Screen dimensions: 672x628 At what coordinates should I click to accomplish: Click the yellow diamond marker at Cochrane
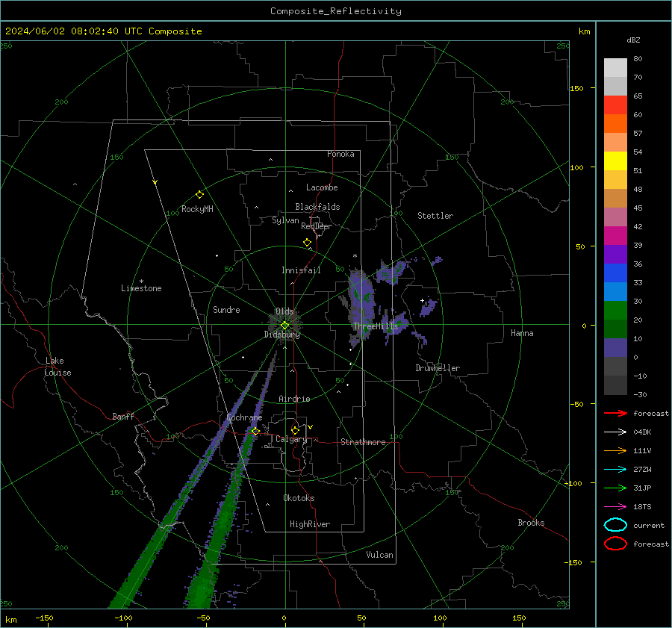255,431
